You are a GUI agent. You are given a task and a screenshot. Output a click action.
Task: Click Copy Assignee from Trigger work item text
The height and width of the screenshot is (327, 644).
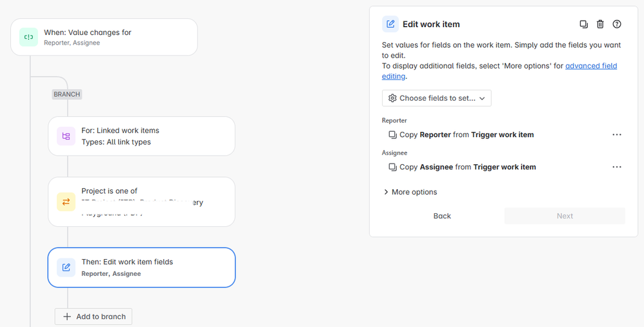tap(467, 167)
